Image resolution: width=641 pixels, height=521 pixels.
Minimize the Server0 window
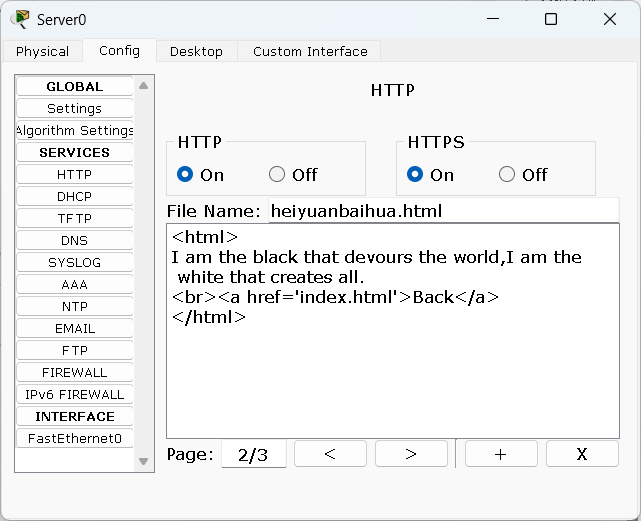click(493, 19)
